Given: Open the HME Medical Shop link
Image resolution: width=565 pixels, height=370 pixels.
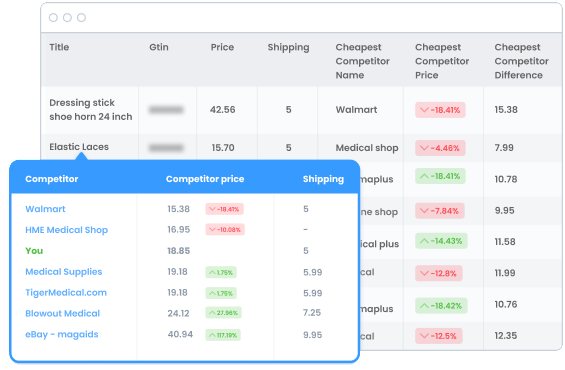Looking at the screenshot, I should (x=66, y=230).
